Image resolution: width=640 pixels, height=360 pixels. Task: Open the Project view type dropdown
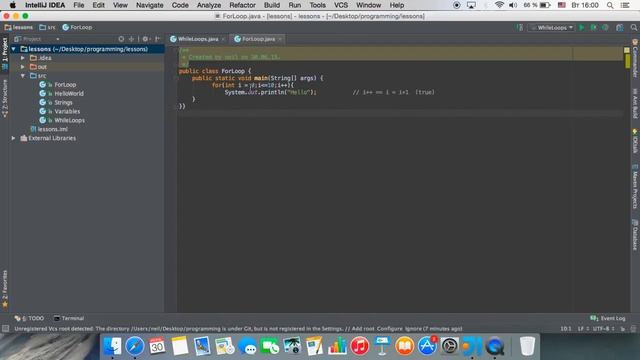tap(37, 39)
